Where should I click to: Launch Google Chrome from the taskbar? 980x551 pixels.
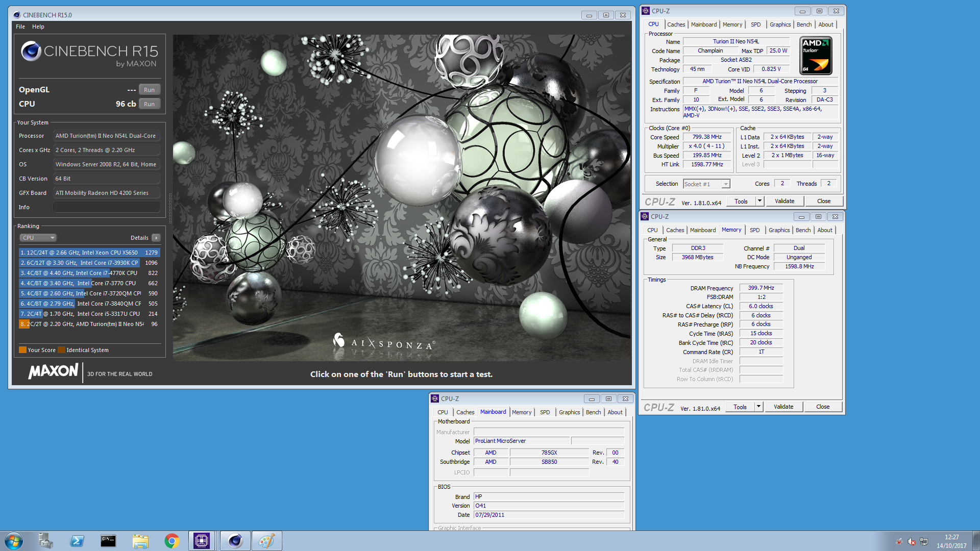pyautogui.click(x=171, y=541)
